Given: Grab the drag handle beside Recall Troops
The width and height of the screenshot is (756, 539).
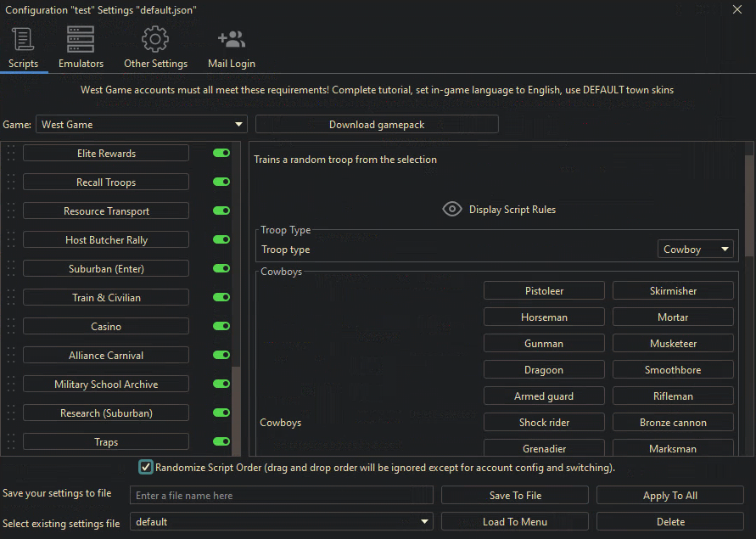Looking at the screenshot, I should [11, 182].
